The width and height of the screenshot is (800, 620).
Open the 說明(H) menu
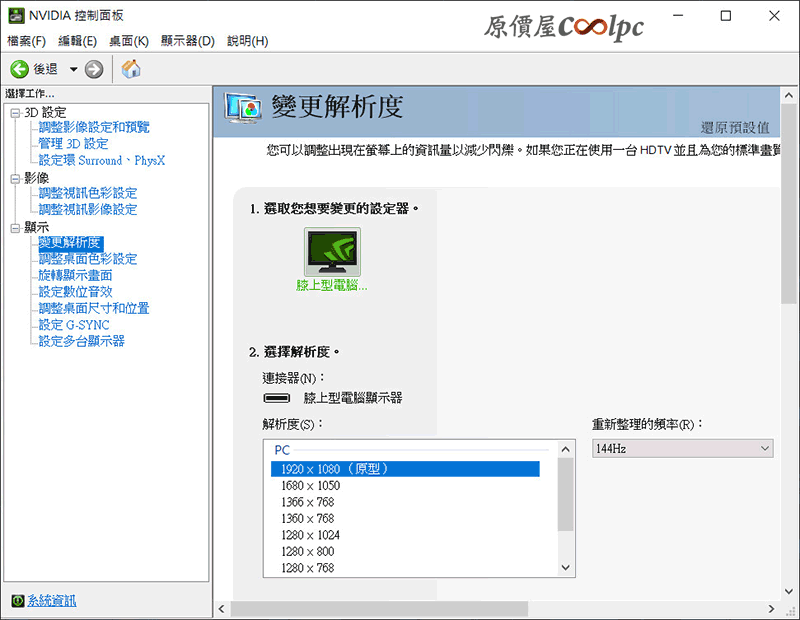coord(247,41)
